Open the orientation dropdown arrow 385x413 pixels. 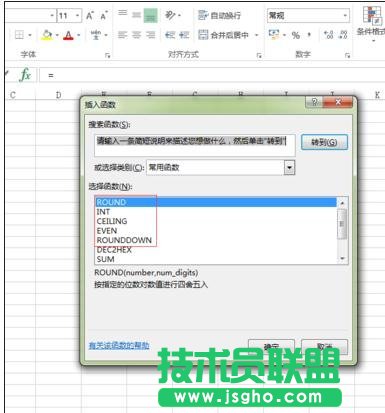(x=180, y=15)
